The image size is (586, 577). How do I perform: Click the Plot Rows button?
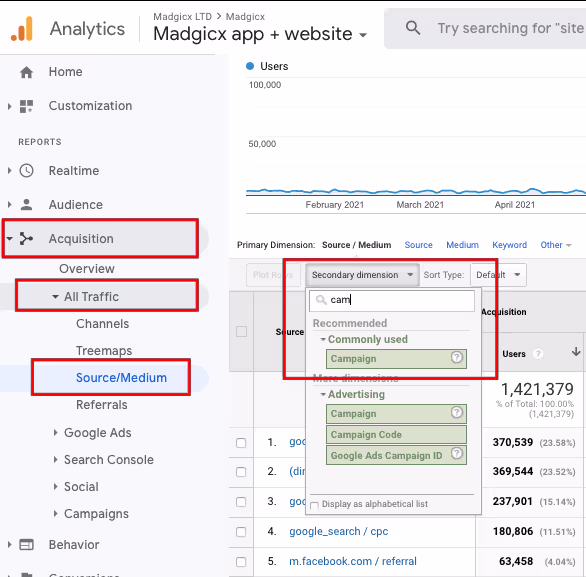273,275
